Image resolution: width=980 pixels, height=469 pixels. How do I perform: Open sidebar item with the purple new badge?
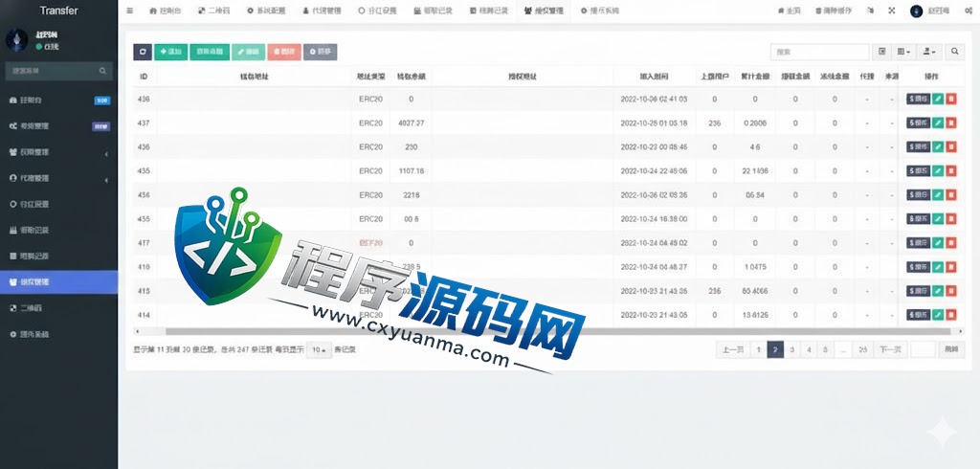[58, 125]
